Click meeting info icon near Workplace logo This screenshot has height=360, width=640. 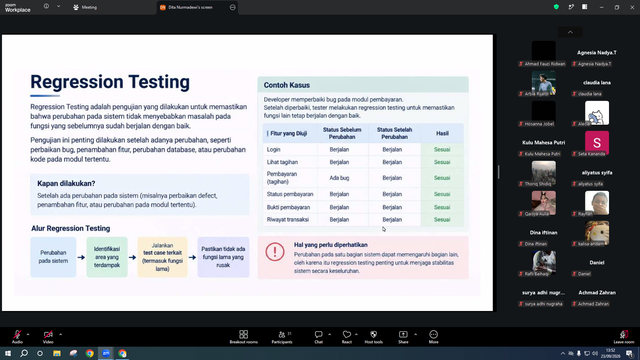coord(47,7)
